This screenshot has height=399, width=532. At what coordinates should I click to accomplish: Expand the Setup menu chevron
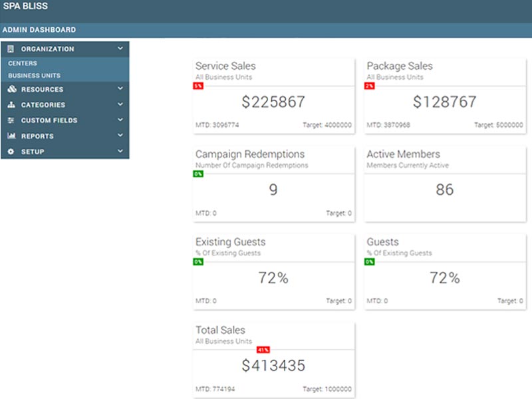click(120, 152)
